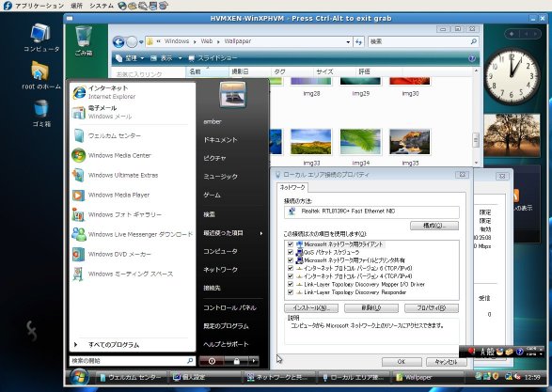Start the スライドショー slideshow
Image resolution: width=552 pixels, height=392 pixels.
tap(213, 58)
